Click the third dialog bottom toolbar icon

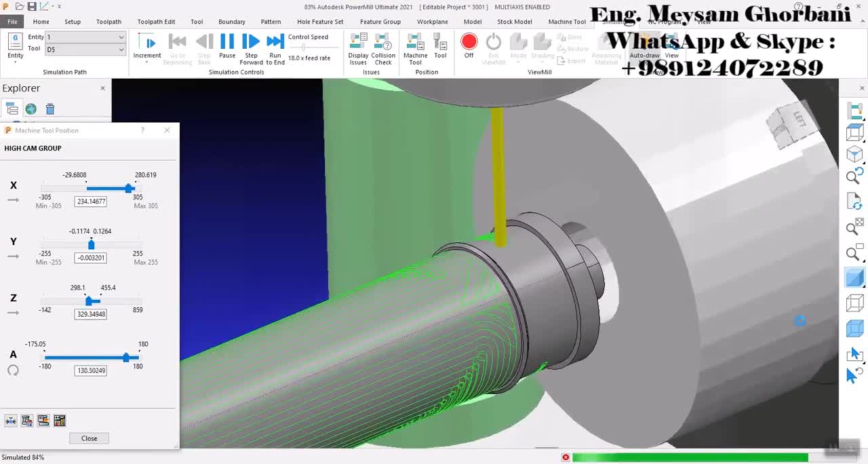click(x=43, y=421)
